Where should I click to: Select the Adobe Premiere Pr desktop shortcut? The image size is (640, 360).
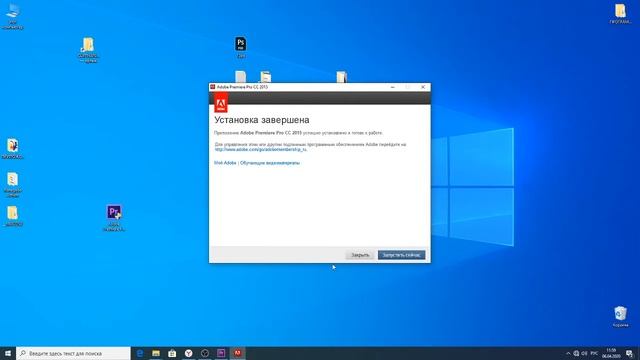[114, 218]
